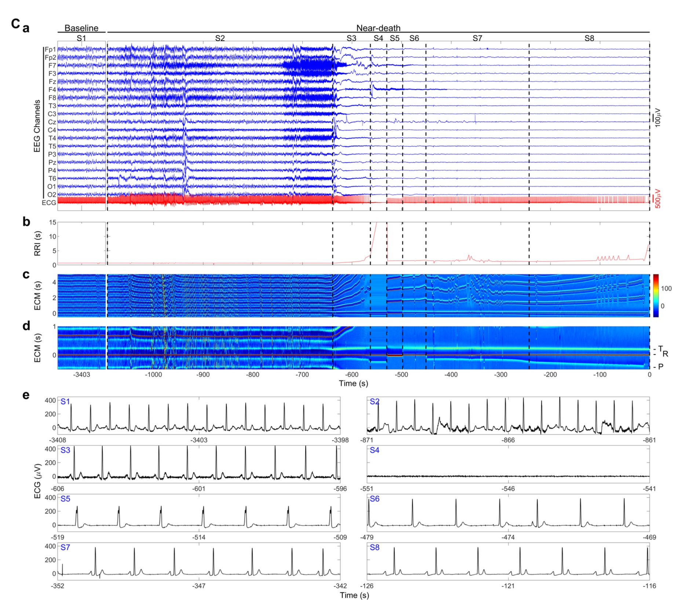Open the S1 ECG waveform subplot
This screenshot has width=700, height=600.
199,416
